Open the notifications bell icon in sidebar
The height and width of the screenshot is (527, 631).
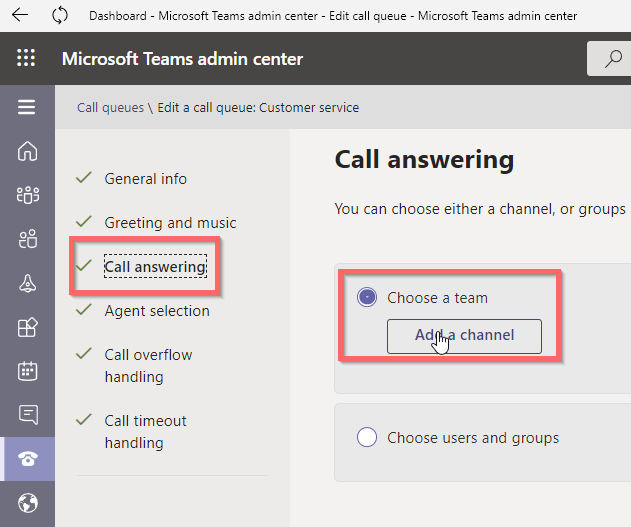[28, 283]
